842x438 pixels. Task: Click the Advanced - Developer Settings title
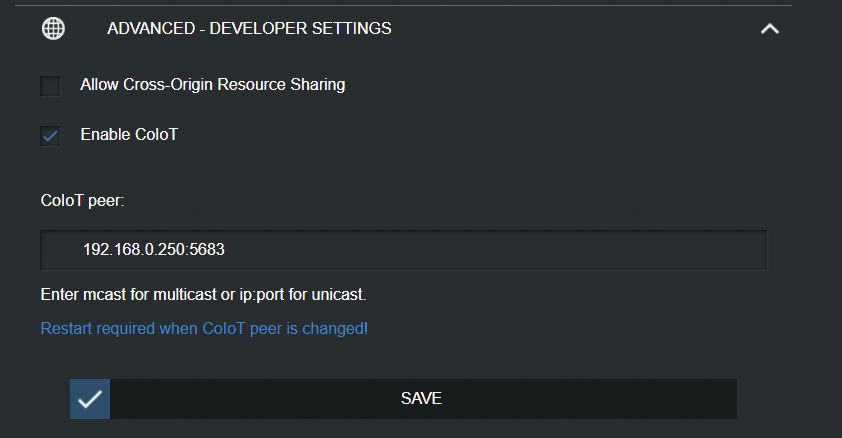tap(249, 29)
